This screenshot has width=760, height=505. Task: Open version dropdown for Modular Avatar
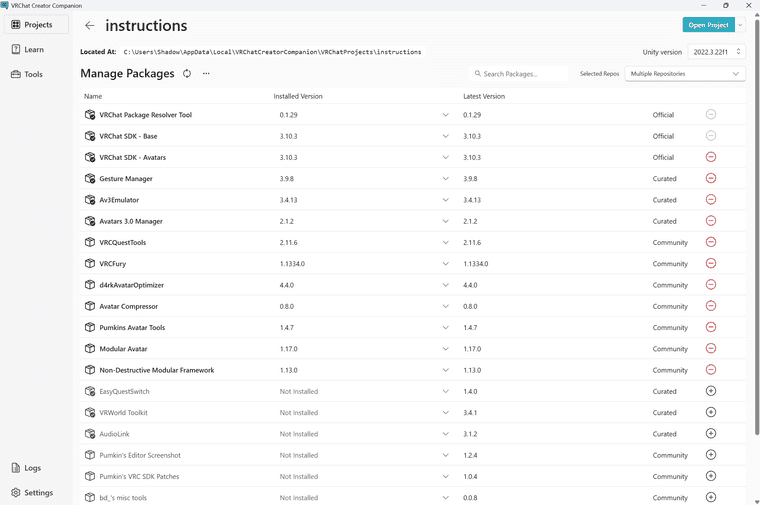click(x=445, y=349)
